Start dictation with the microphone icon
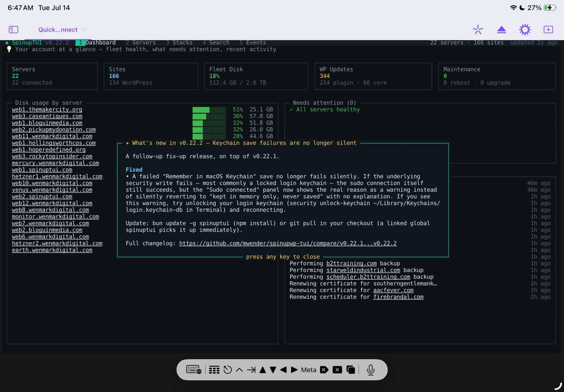This screenshot has width=564, height=392. (x=371, y=370)
